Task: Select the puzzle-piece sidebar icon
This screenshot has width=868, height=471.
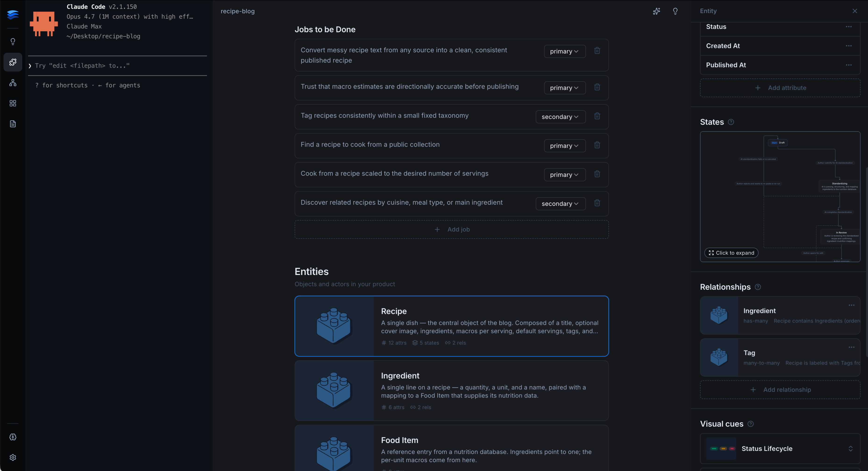Action: pos(13,62)
